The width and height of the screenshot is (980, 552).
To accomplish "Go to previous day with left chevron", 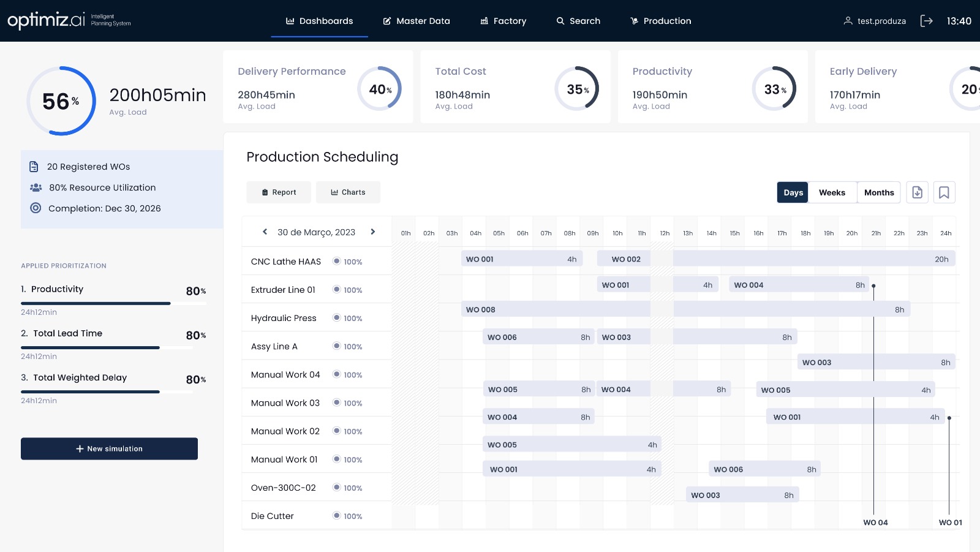I will click(x=265, y=232).
